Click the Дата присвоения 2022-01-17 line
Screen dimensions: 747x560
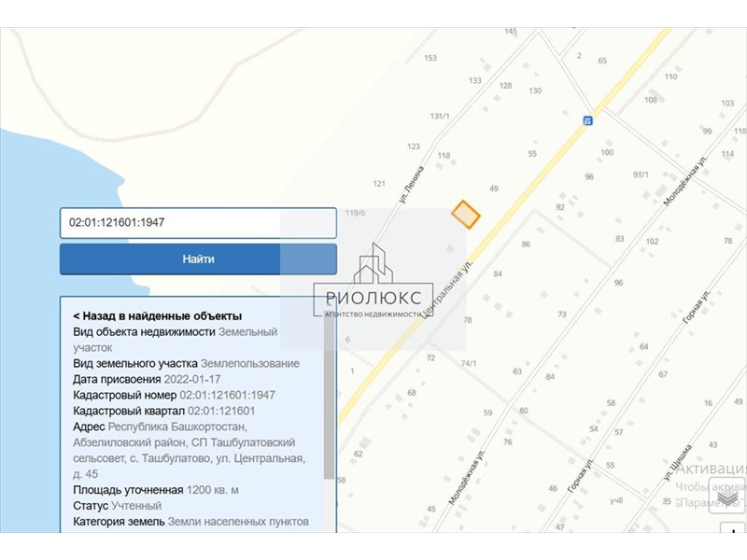(x=147, y=380)
